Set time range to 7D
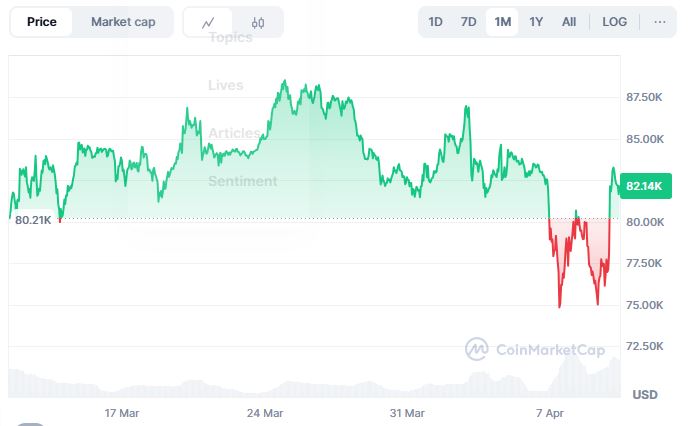The height and width of the screenshot is (426, 688). click(468, 22)
